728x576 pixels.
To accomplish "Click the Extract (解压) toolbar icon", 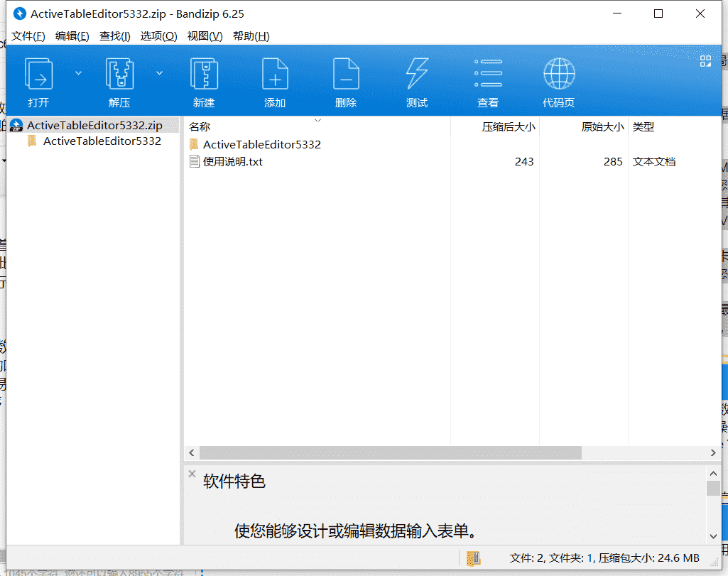I will coord(120,74).
